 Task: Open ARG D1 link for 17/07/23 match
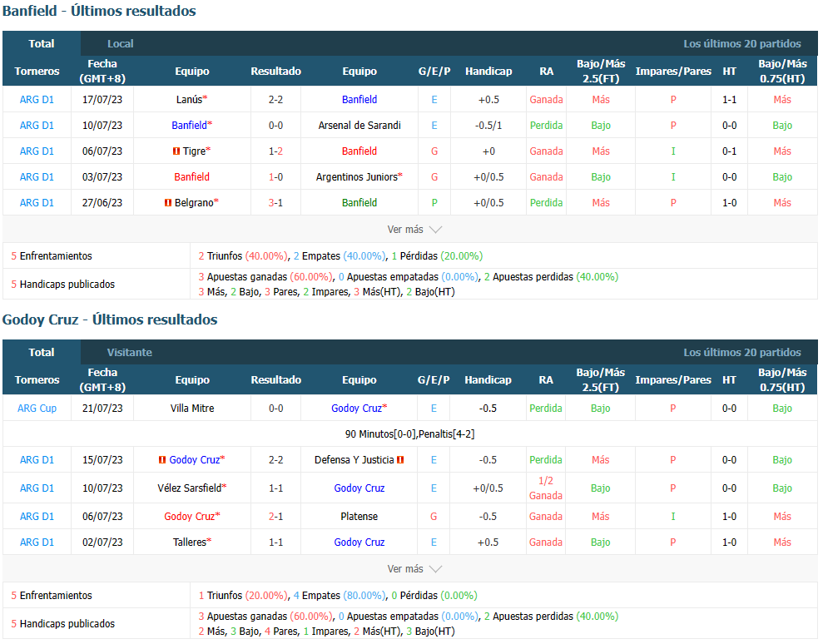coord(37,99)
